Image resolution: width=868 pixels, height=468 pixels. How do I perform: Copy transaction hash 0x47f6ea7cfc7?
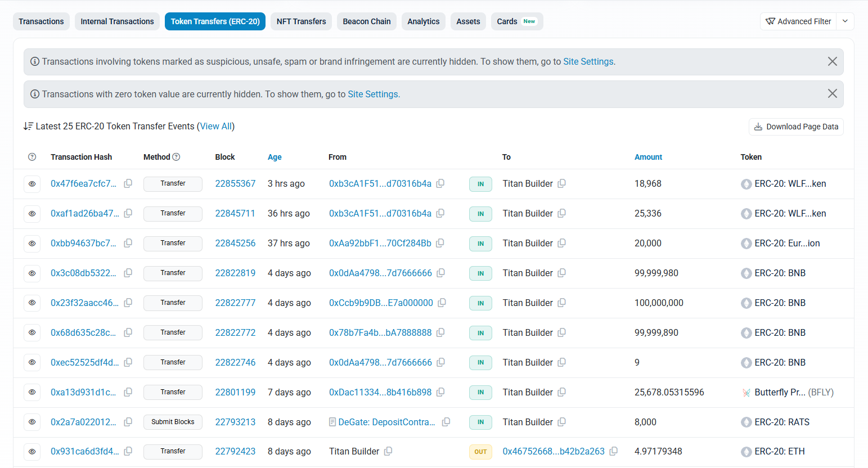coord(128,183)
